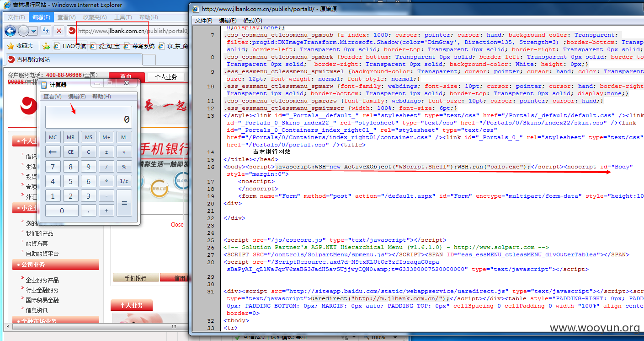Click calculator decimal point button
The image size is (644, 341).
click(x=89, y=211)
